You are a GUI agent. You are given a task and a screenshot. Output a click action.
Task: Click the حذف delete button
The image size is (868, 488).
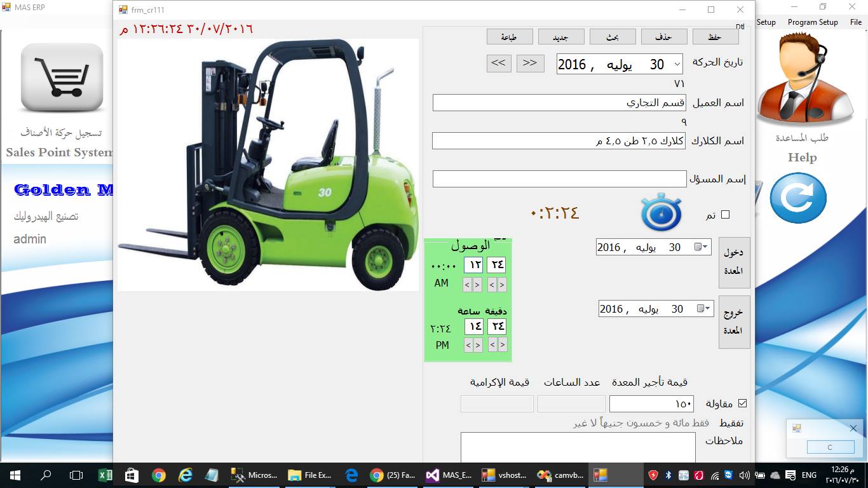(664, 37)
